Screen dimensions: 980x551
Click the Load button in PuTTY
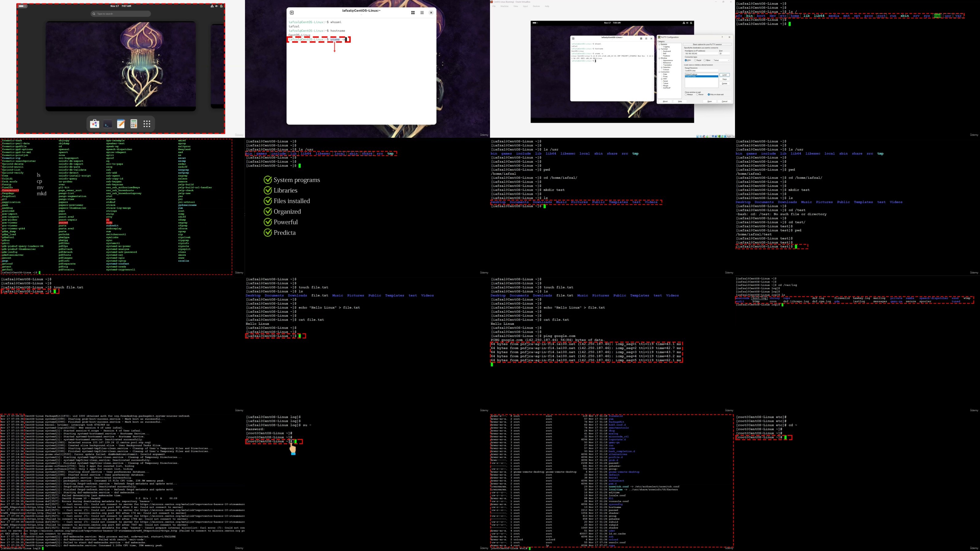[x=725, y=75]
